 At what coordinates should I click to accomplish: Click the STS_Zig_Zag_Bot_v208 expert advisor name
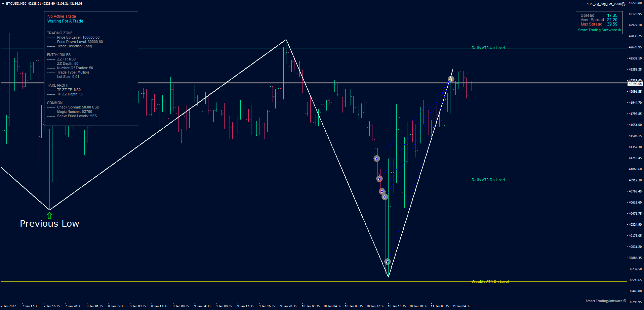pos(604,4)
